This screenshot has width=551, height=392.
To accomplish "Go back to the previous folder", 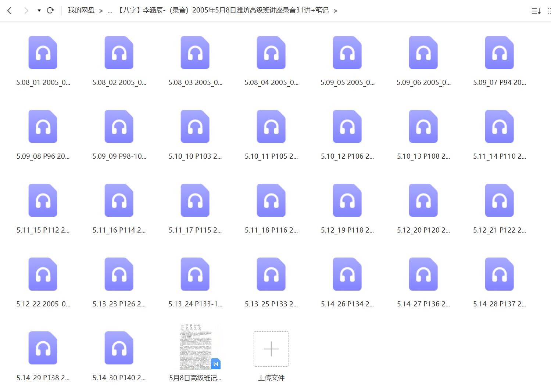I will [10, 11].
